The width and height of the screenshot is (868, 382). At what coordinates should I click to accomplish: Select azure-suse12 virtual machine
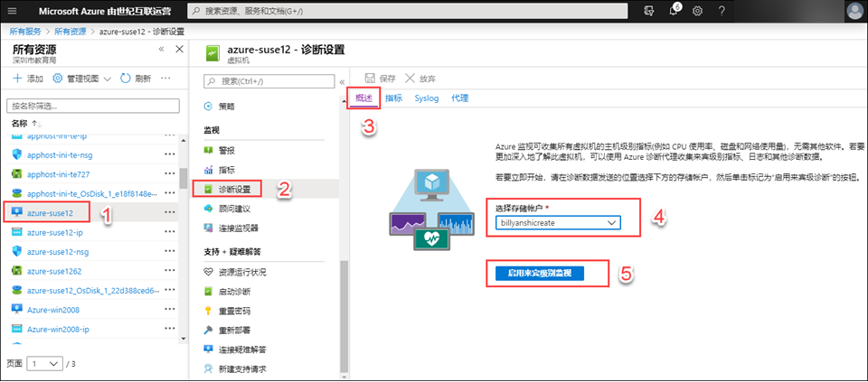(50, 213)
